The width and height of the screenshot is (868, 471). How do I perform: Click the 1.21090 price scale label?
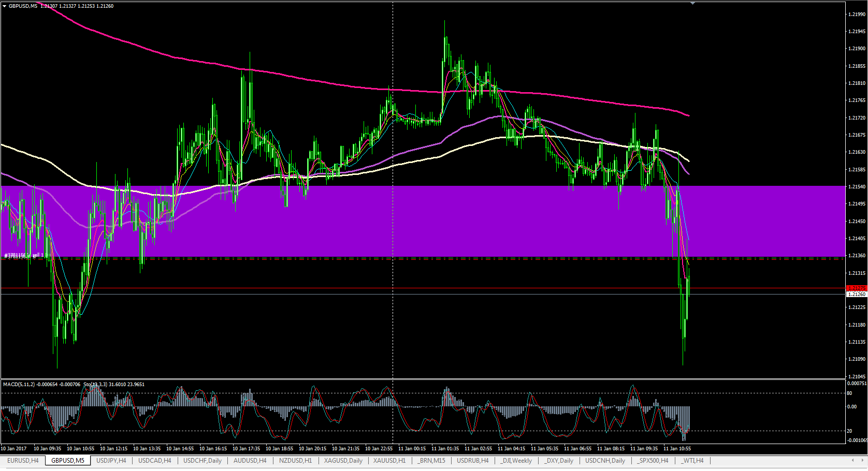click(x=857, y=359)
